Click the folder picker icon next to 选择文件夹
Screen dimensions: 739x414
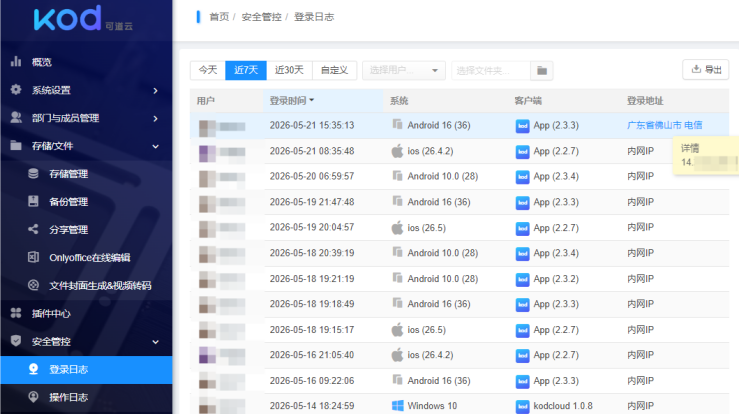click(542, 71)
